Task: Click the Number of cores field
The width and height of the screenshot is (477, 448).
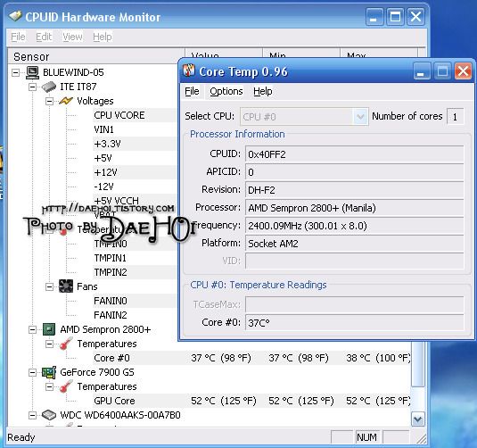Action: 455,117
